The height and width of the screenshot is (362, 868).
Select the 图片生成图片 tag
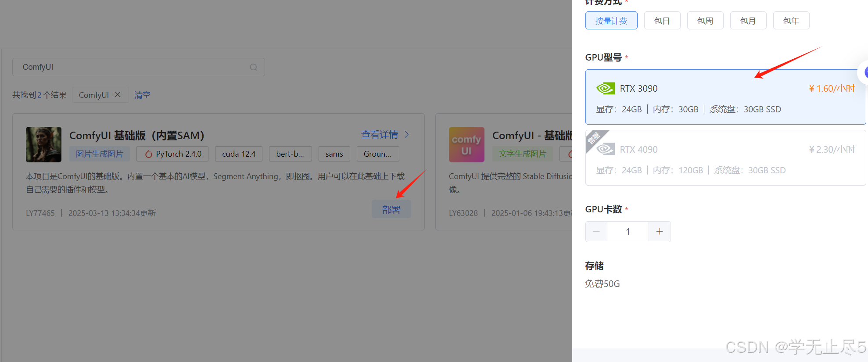pyautogui.click(x=100, y=154)
